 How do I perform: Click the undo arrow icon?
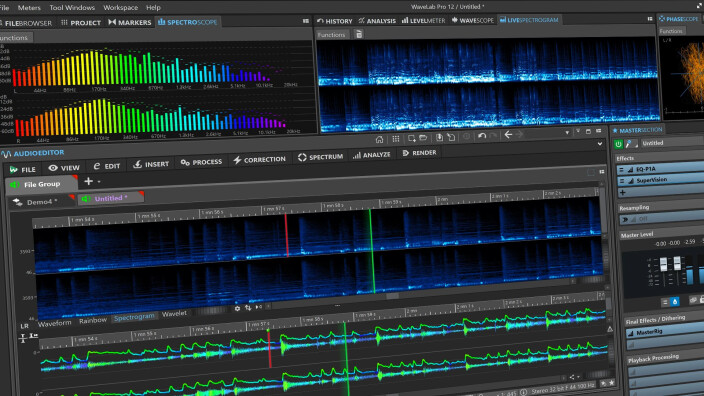(x=482, y=136)
